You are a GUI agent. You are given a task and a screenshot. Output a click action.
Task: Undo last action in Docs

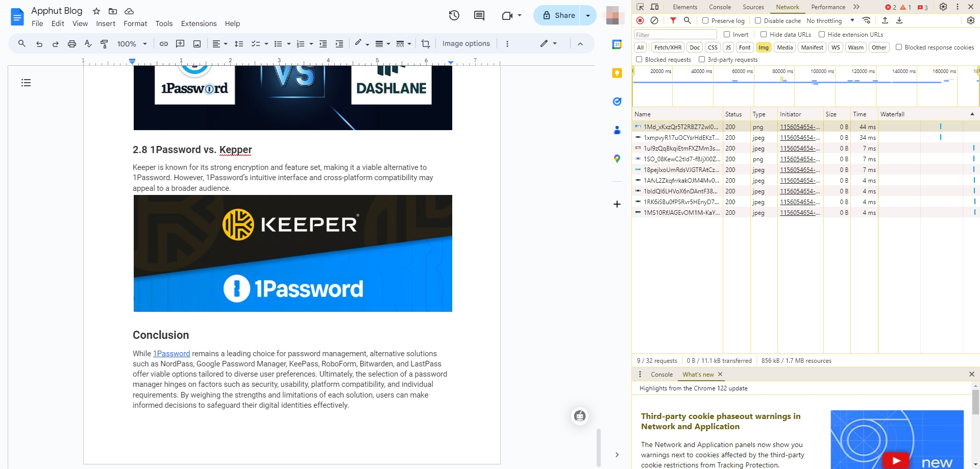[39, 44]
